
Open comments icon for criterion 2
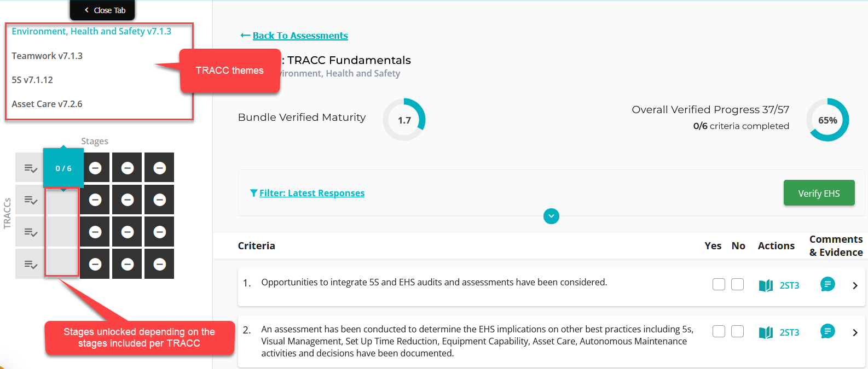click(828, 331)
